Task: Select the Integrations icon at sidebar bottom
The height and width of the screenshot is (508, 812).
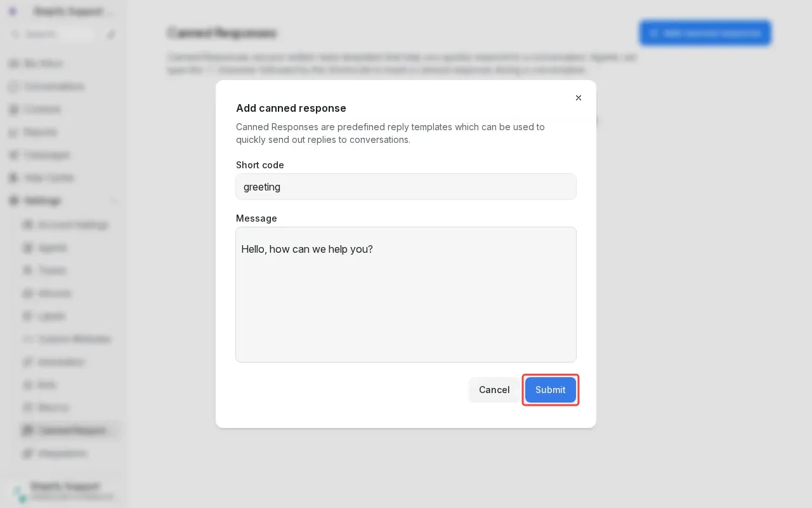Action: (x=28, y=453)
